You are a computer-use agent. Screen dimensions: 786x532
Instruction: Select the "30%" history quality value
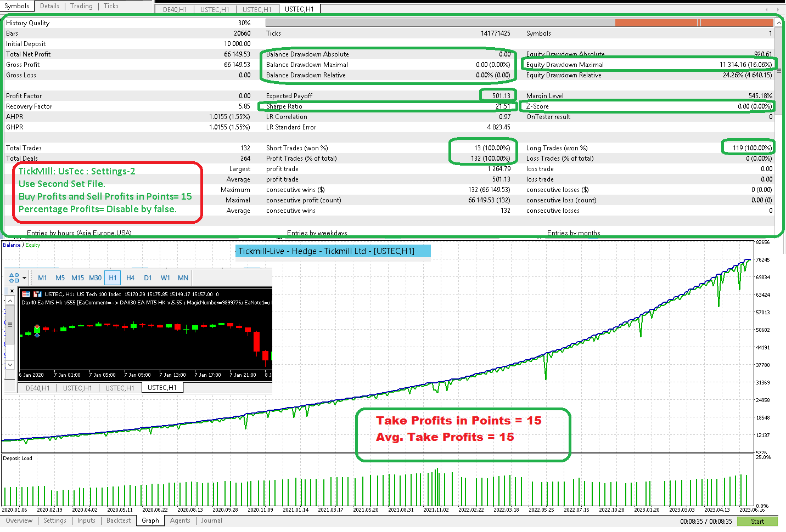(x=244, y=23)
